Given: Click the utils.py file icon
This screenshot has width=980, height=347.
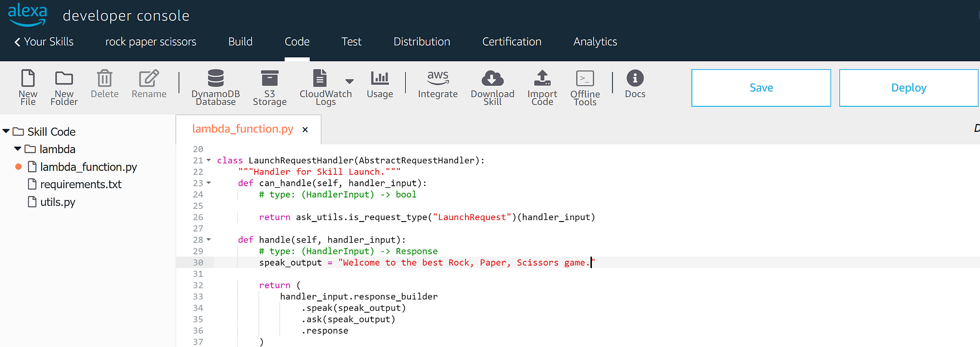Looking at the screenshot, I should click(x=32, y=201).
